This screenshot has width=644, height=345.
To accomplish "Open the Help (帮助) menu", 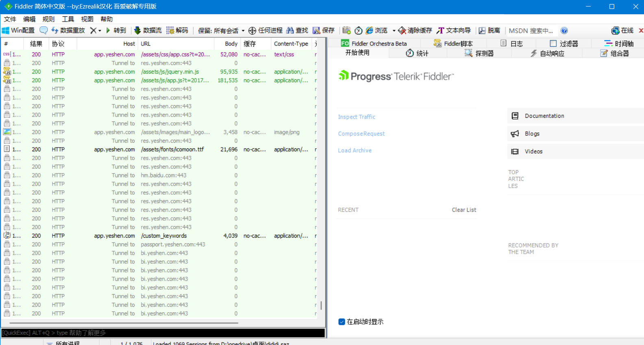I will tap(107, 19).
